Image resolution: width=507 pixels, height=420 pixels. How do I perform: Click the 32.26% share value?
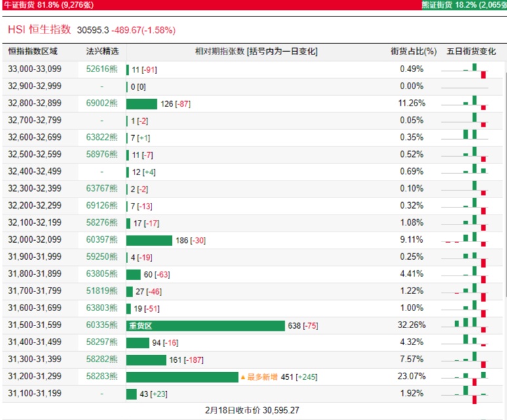point(412,325)
